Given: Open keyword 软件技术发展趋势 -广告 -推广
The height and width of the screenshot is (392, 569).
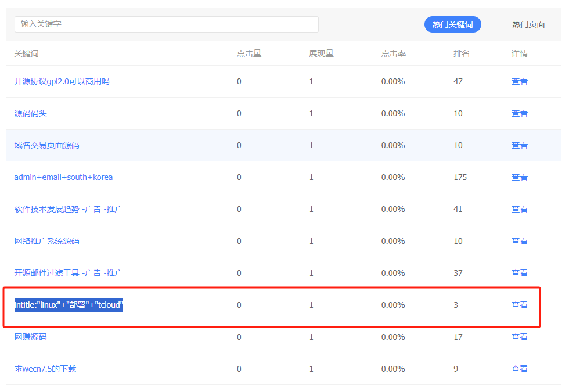Looking at the screenshot, I should click(69, 209).
